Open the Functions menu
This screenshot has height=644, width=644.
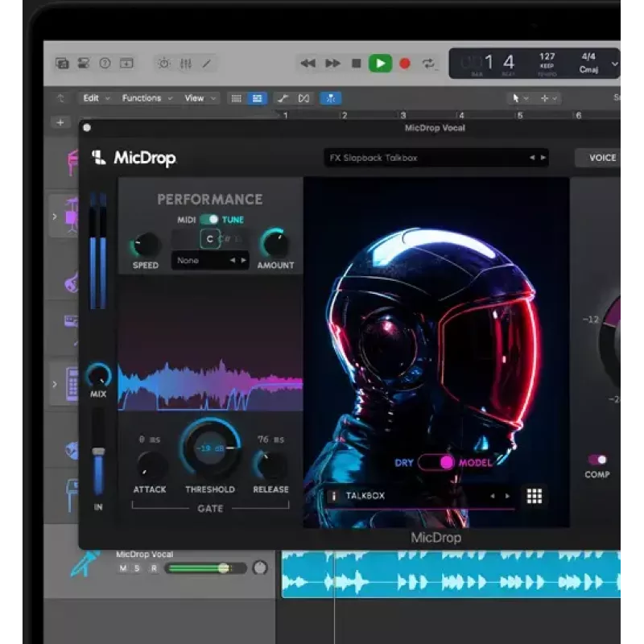[147, 98]
